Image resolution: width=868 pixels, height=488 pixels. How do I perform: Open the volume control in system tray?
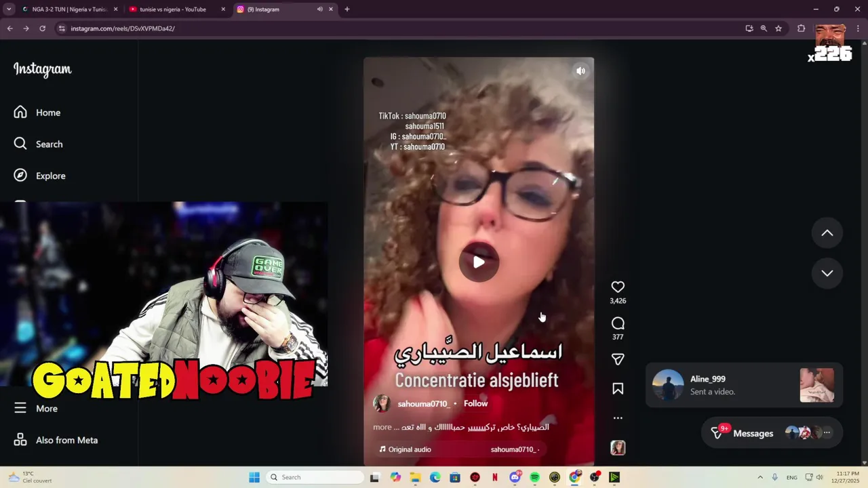pos(819,477)
